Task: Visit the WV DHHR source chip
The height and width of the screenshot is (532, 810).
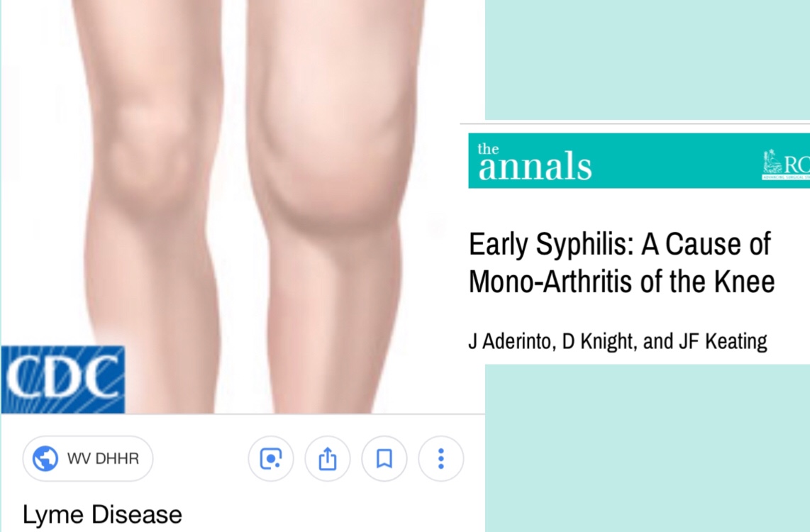Action: (x=88, y=459)
